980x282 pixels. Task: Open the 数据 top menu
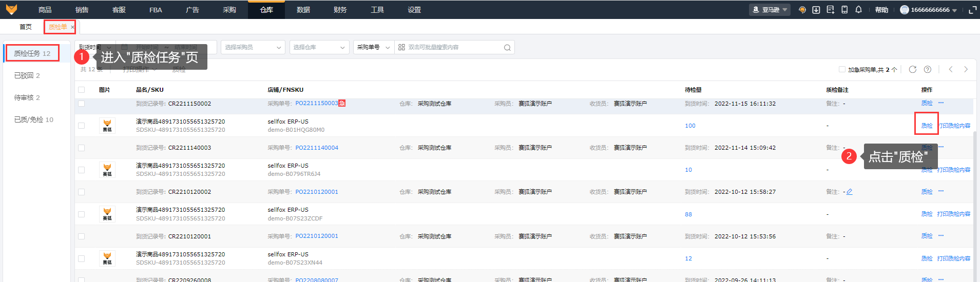coord(303,10)
